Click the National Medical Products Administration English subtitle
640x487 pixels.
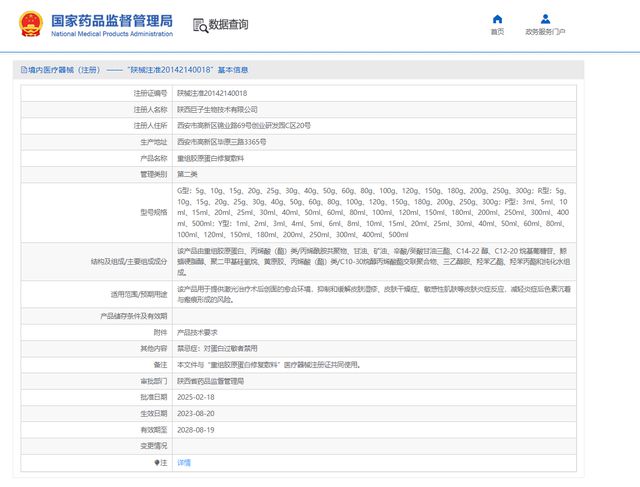click(x=112, y=34)
